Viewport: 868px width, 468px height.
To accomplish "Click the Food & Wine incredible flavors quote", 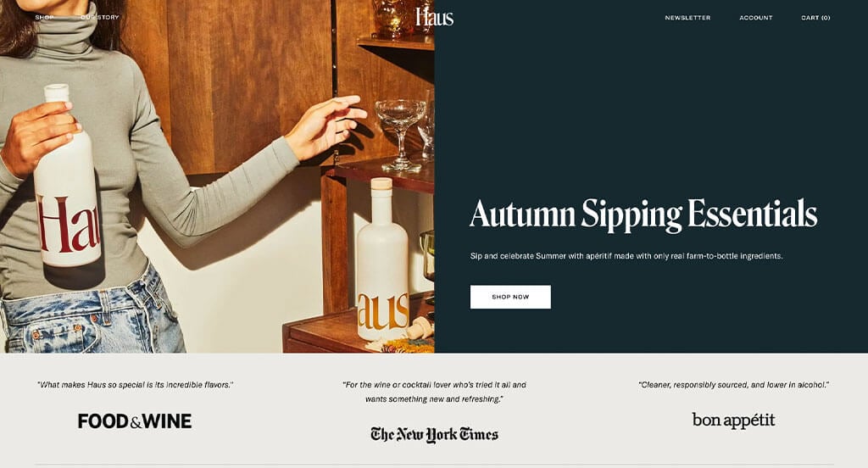I will pyautogui.click(x=135, y=384).
